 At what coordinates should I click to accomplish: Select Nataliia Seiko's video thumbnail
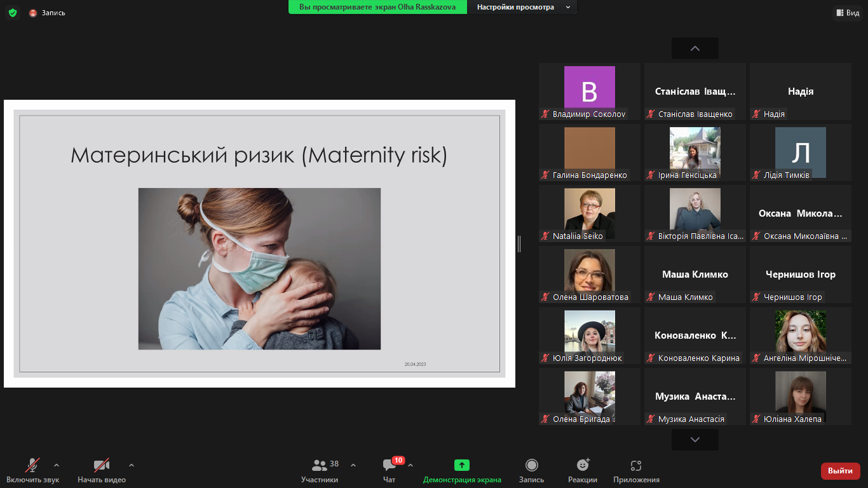[590, 214]
